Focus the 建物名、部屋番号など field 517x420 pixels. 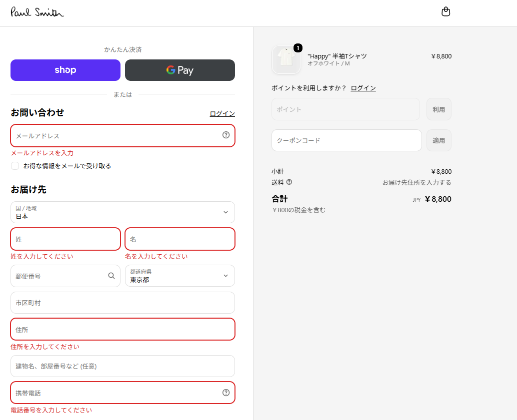[x=122, y=366]
